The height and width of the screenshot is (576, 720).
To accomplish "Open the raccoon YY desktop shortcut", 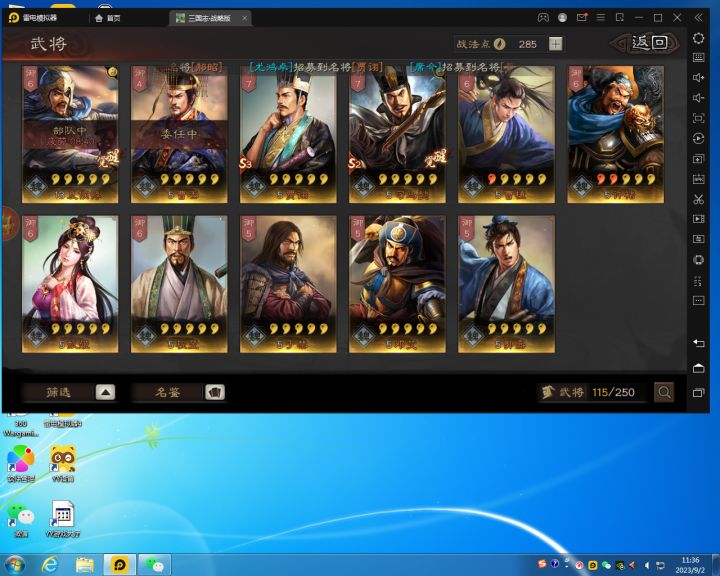I will [63, 463].
